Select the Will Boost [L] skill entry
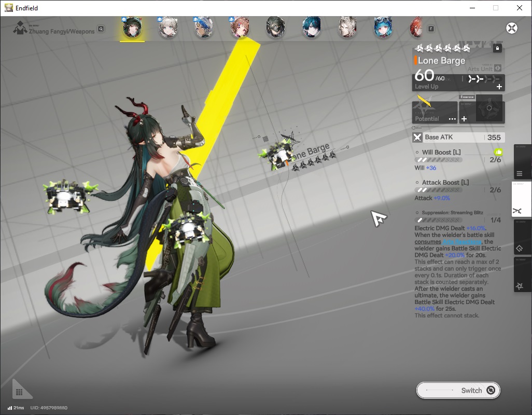The height and width of the screenshot is (415, 532). pyautogui.click(x=458, y=159)
